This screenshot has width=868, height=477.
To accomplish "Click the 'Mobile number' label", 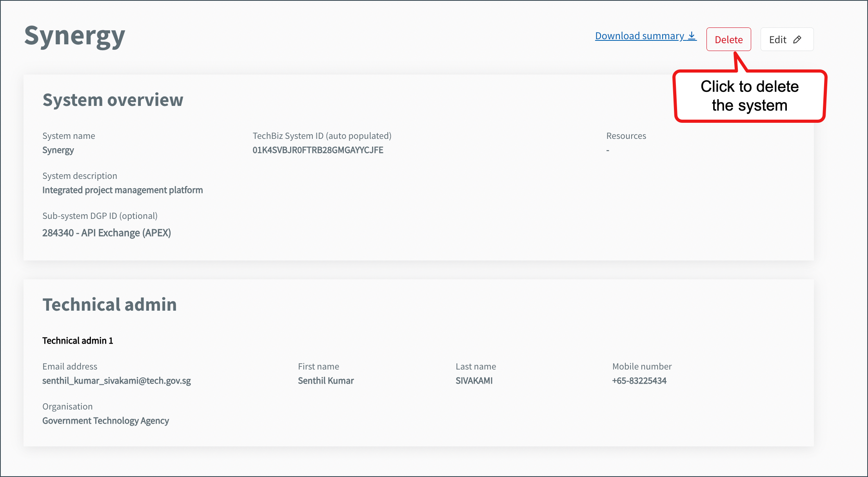I will tap(642, 366).
